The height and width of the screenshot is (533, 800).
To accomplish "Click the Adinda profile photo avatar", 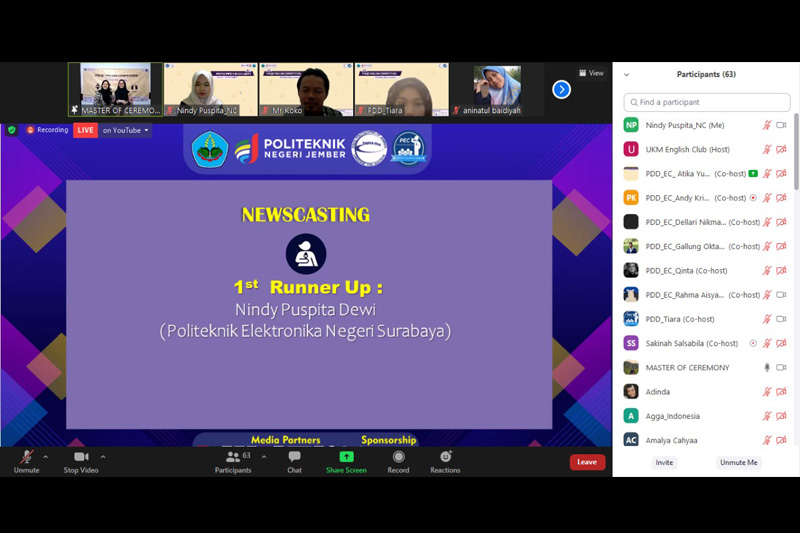I will 631,392.
